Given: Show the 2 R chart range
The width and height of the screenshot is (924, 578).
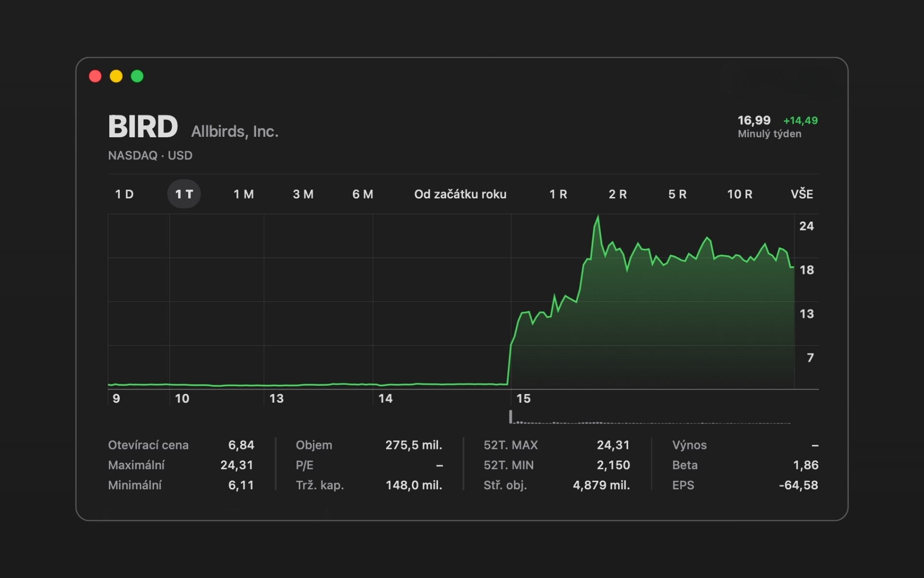Looking at the screenshot, I should (x=617, y=194).
